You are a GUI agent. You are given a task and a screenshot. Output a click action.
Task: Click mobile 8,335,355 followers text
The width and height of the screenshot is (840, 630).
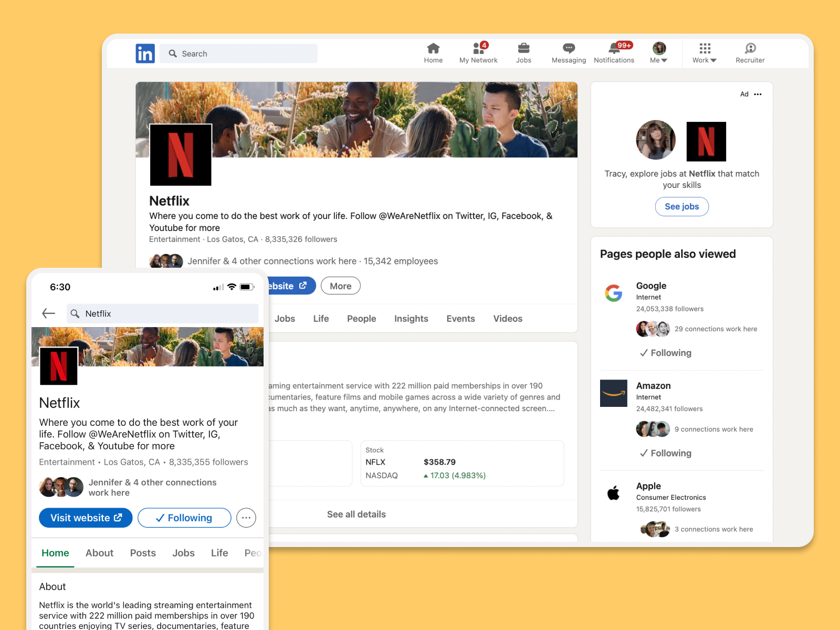tap(208, 462)
